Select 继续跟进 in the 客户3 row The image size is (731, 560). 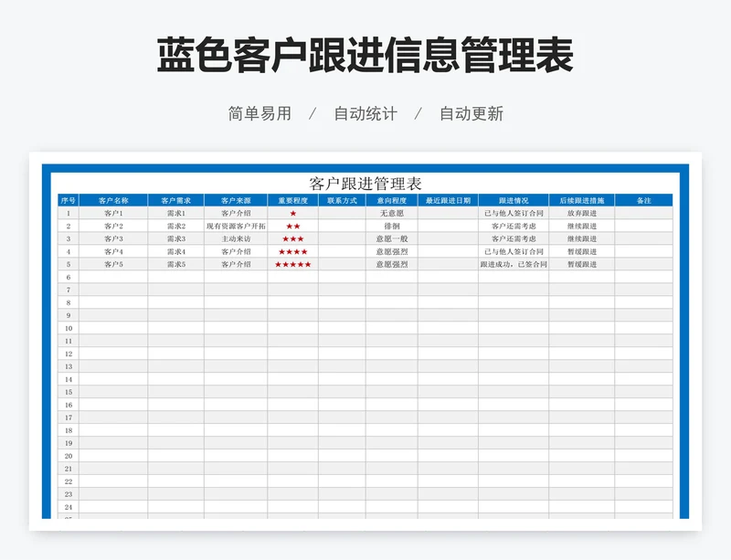pyautogui.click(x=582, y=238)
